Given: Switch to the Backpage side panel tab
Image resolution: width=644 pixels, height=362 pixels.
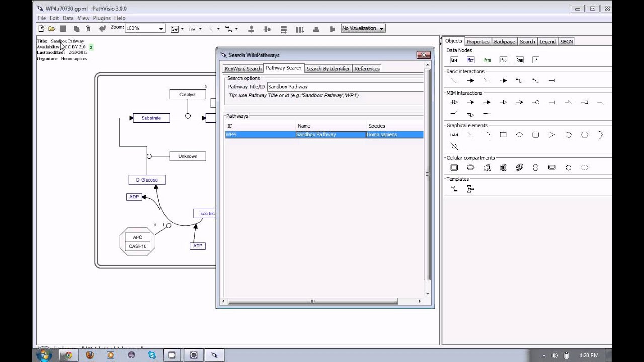Looking at the screenshot, I should (504, 42).
